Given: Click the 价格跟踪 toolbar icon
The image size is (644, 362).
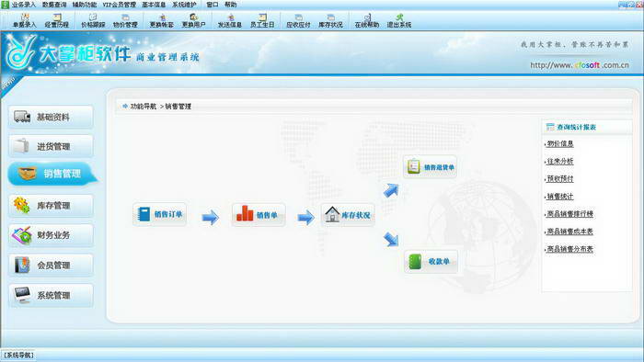Looking at the screenshot, I should (x=93, y=20).
